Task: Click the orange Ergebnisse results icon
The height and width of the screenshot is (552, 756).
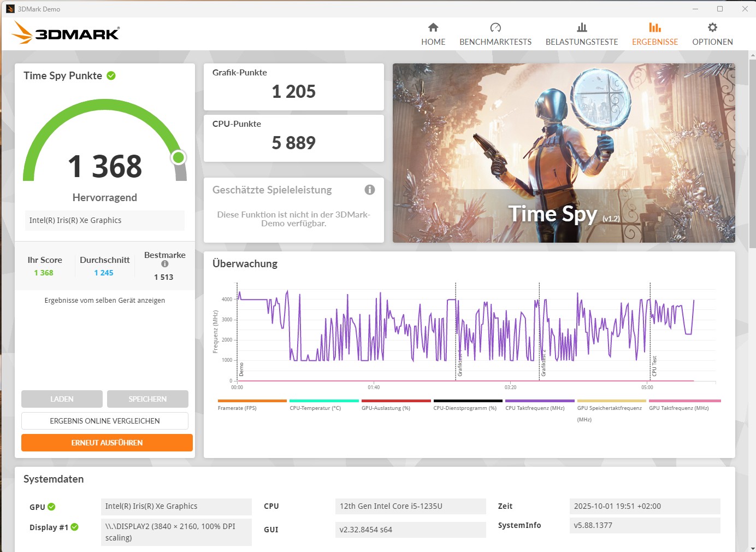Action: [654, 27]
